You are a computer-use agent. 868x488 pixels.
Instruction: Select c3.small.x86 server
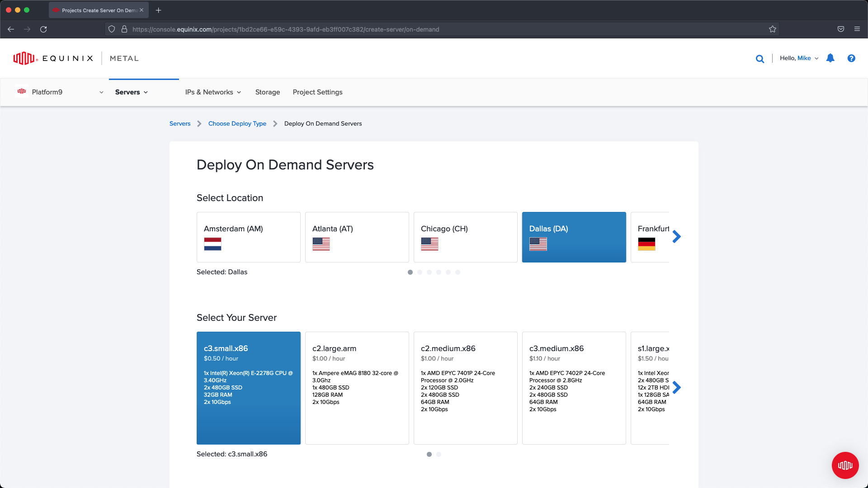[249, 388]
